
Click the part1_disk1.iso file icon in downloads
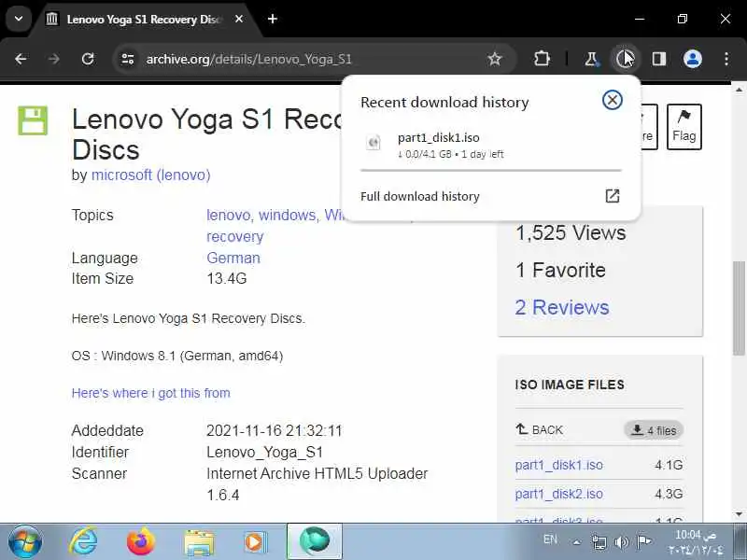pos(373,143)
